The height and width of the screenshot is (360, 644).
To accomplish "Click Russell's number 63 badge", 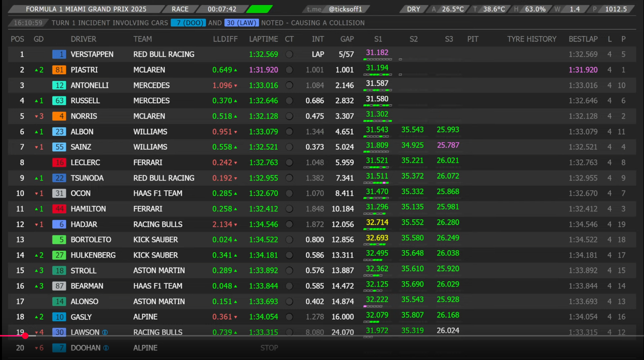I will 59,101.
